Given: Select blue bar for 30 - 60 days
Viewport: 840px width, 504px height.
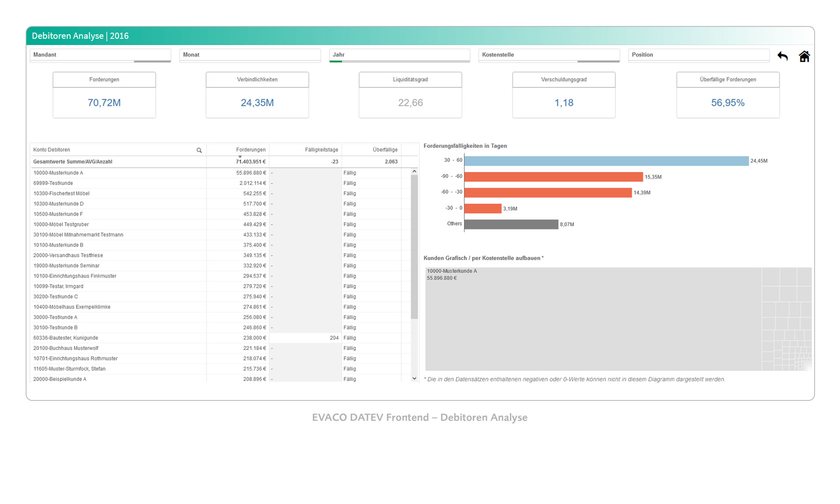Looking at the screenshot, I should tap(606, 161).
